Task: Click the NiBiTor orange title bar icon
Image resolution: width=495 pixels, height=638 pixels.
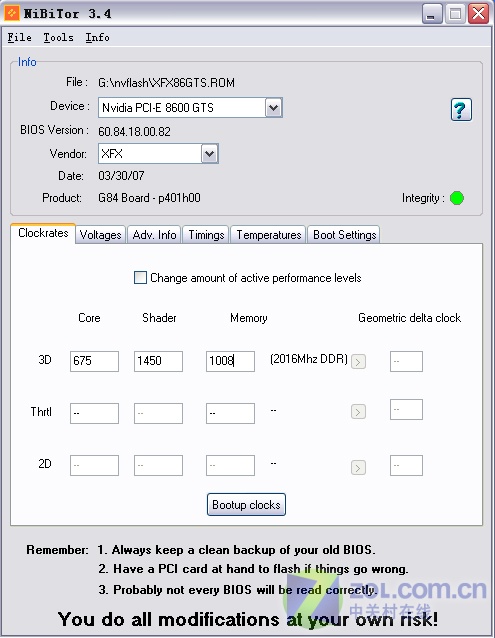Action: coord(12,13)
